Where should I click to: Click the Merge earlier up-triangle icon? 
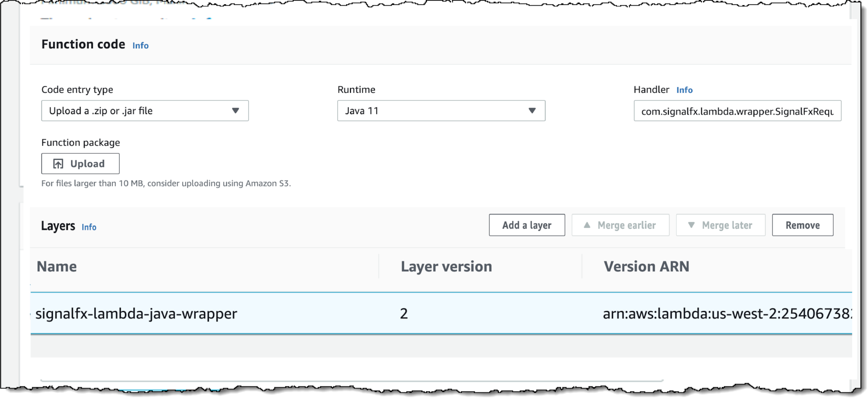[x=587, y=225]
